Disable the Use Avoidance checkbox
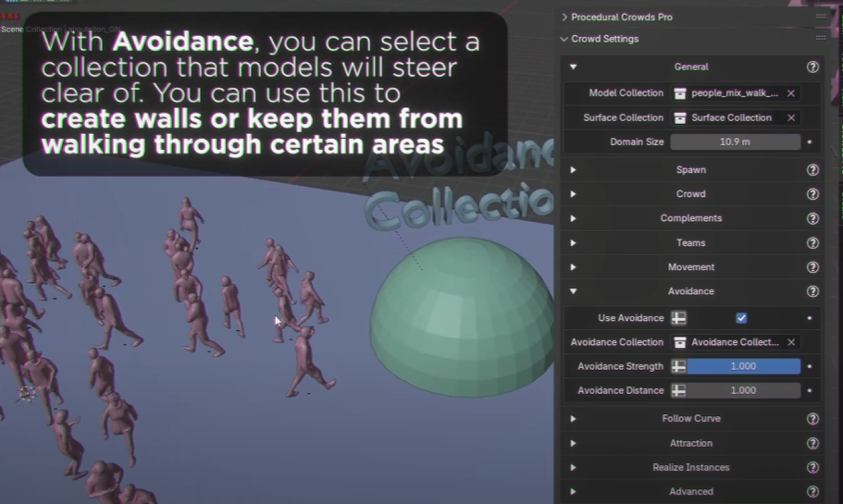The height and width of the screenshot is (504, 843). coord(741,318)
